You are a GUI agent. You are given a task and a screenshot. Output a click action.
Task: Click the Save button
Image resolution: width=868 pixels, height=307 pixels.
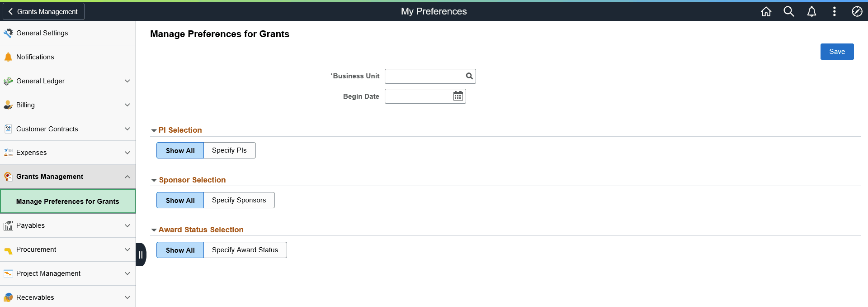[837, 52]
